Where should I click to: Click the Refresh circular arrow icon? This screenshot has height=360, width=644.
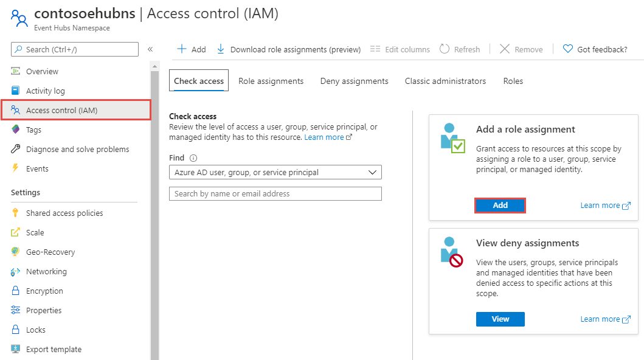445,49
